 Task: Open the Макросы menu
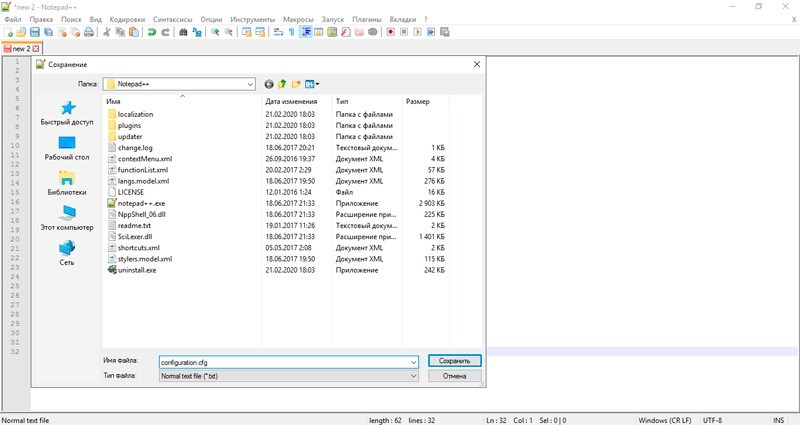coord(298,19)
